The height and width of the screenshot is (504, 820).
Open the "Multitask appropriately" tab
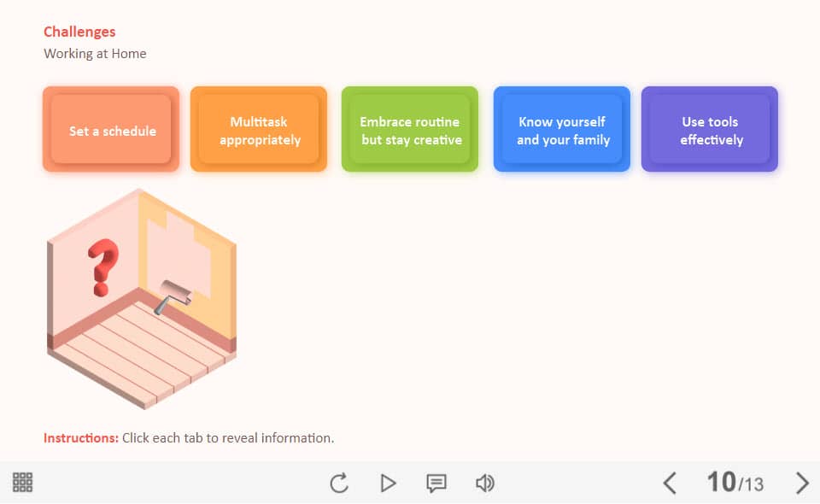point(259,130)
